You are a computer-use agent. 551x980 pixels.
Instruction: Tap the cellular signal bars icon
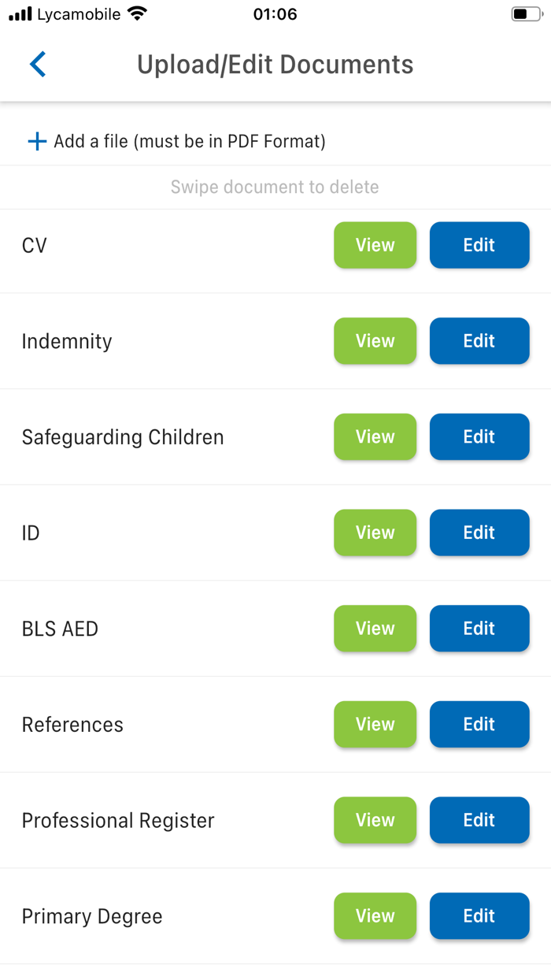point(20,13)
